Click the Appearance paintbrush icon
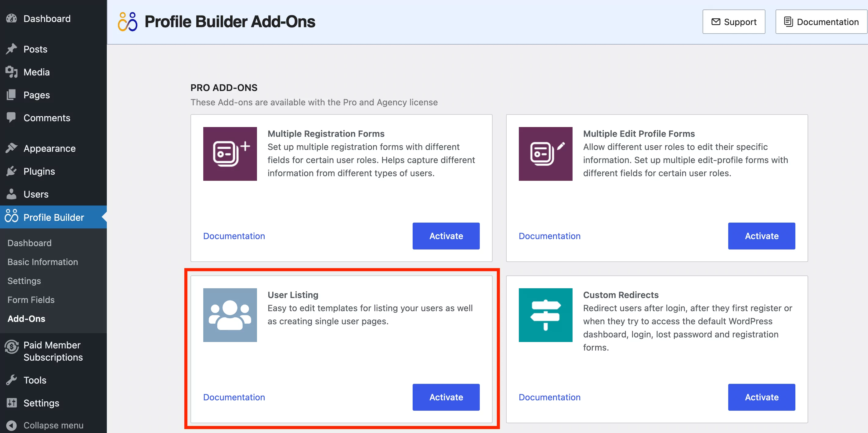The width and height of the screenshot is (868, 433). (12, 148)
